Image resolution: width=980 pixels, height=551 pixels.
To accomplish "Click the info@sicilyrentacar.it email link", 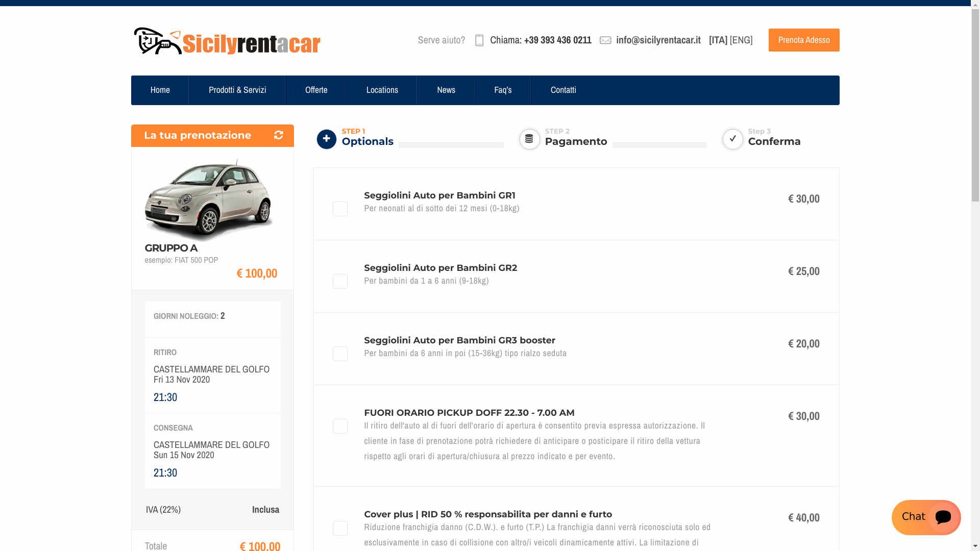I will pos(658,40).
